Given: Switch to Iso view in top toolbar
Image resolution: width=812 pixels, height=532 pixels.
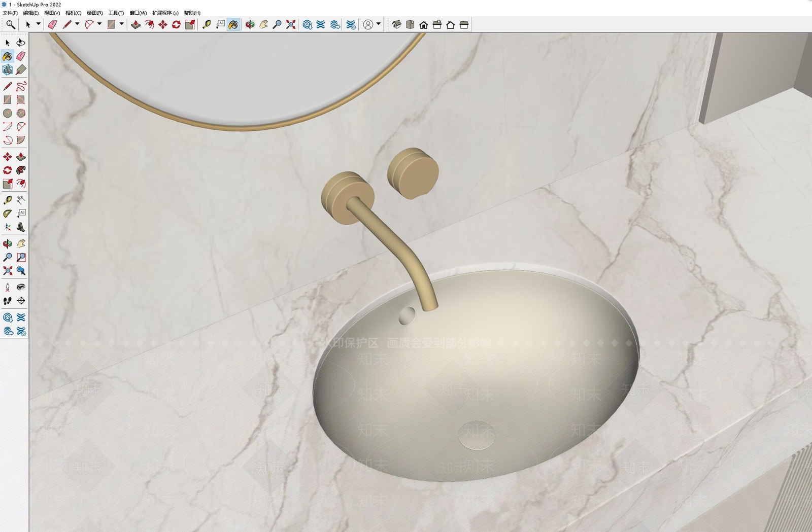Looking at the screenshot, I should click(397, 24).
